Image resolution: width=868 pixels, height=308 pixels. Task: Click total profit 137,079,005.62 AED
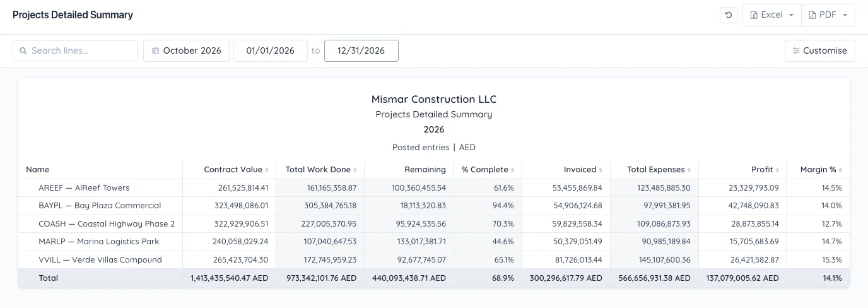[x=742, y=278]
